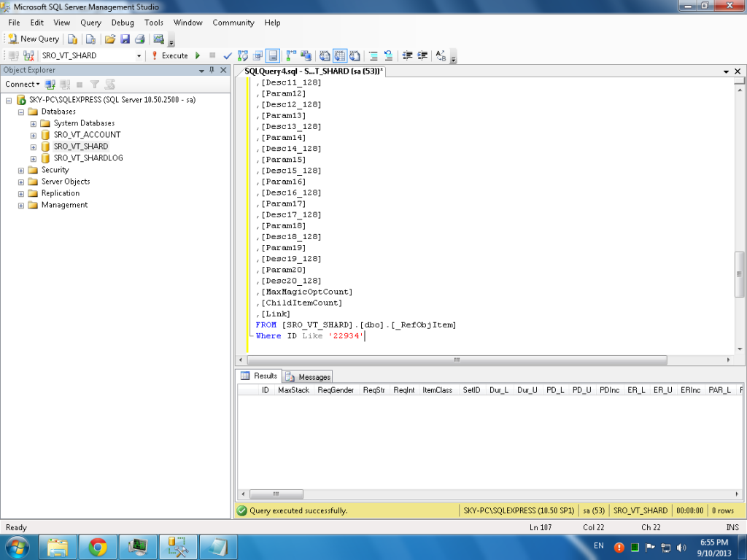
Task: Collapse the Databases folder
Action: 21,112
